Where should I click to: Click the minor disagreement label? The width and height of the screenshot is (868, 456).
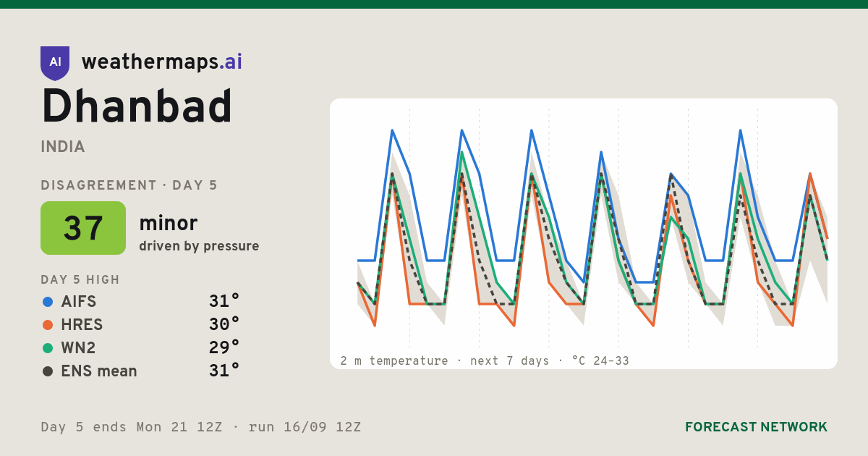tap(168, 224)
